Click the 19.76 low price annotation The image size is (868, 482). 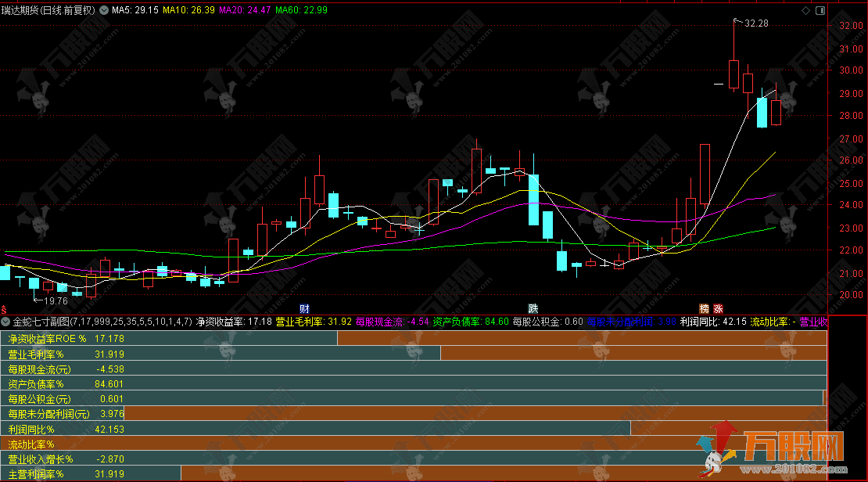coord(55,300)
